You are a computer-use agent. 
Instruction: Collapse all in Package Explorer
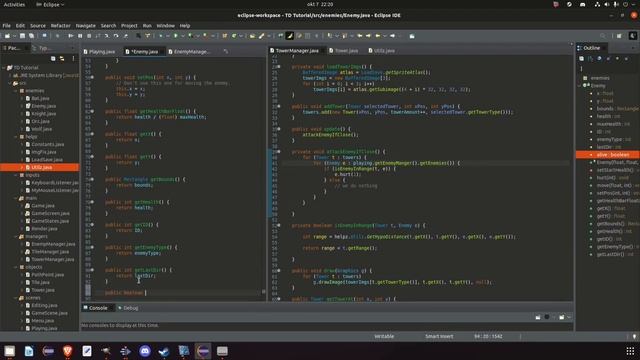click(53, 58)
